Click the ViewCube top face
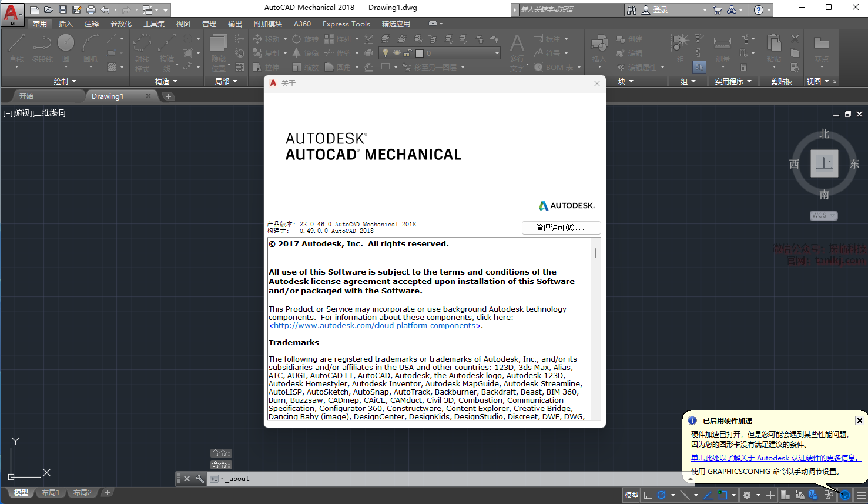 click(x=824, y=163)
